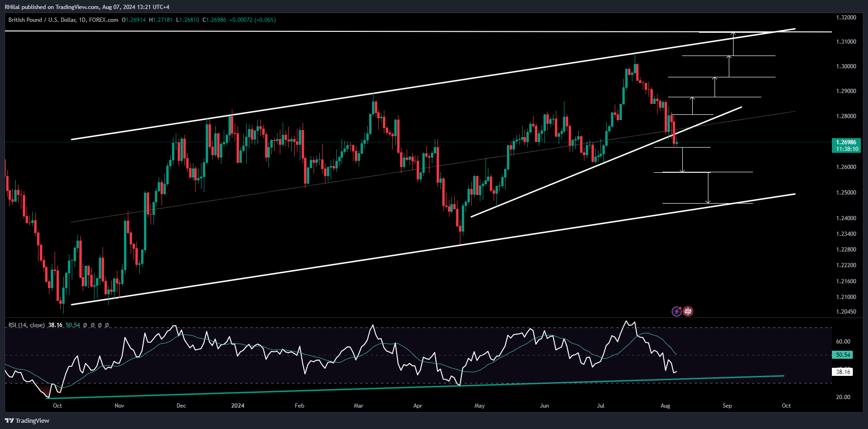Image resolution: width=868 pixels, height=429 pixels.
Task: Click the Apr label on time axis
Action: coord(418,406)
